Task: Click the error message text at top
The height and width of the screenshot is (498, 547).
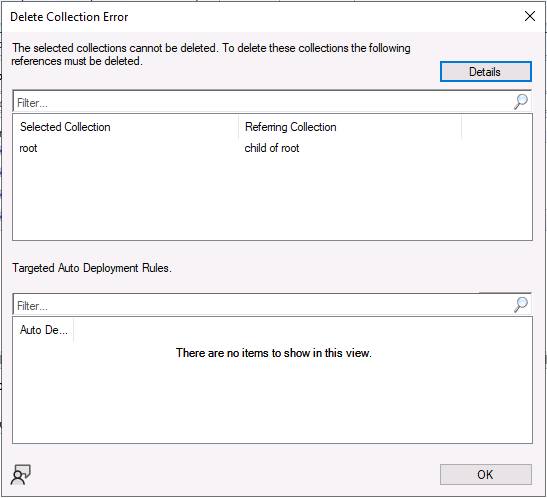Action: (211, 54)
